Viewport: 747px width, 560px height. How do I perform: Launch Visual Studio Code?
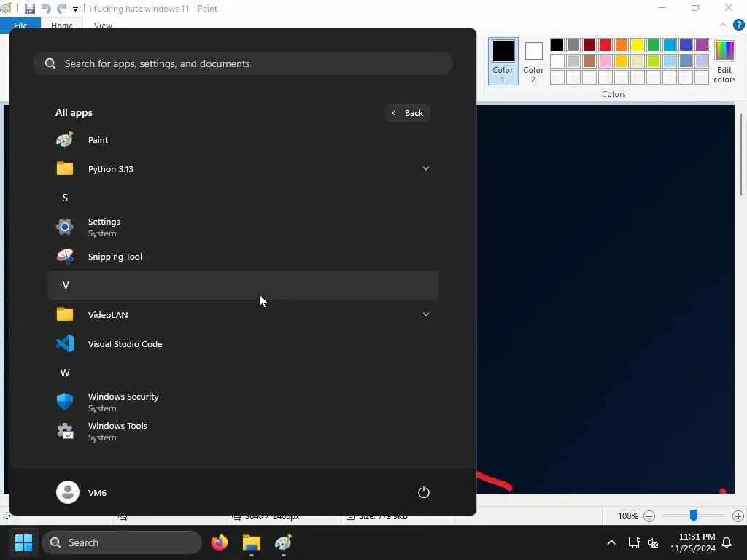(243, 343)
